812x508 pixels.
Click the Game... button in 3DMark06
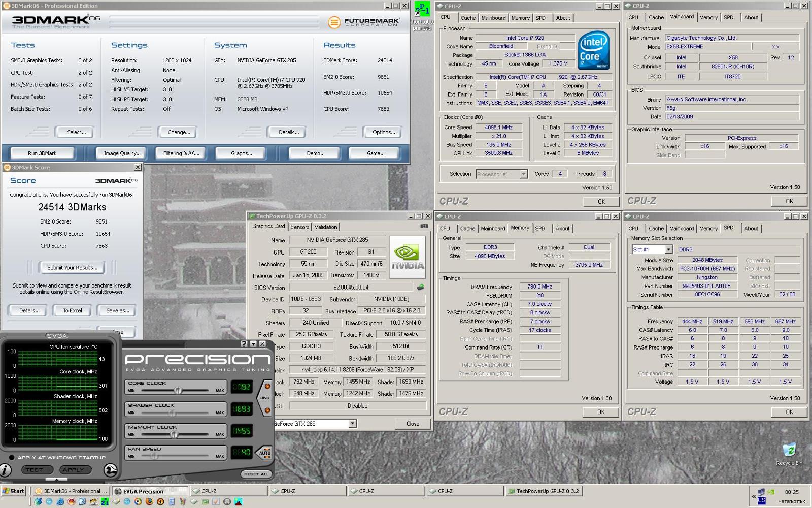pos(376,153)
